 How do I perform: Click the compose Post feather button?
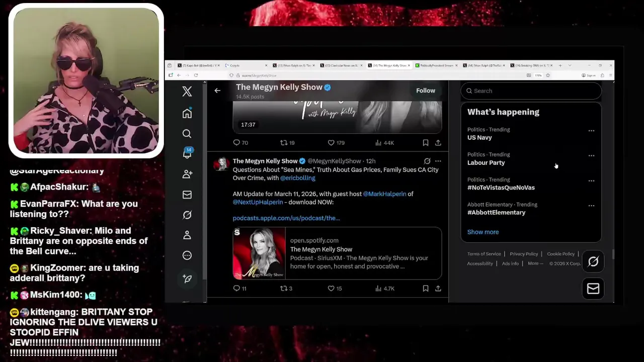tap(187, 279)
